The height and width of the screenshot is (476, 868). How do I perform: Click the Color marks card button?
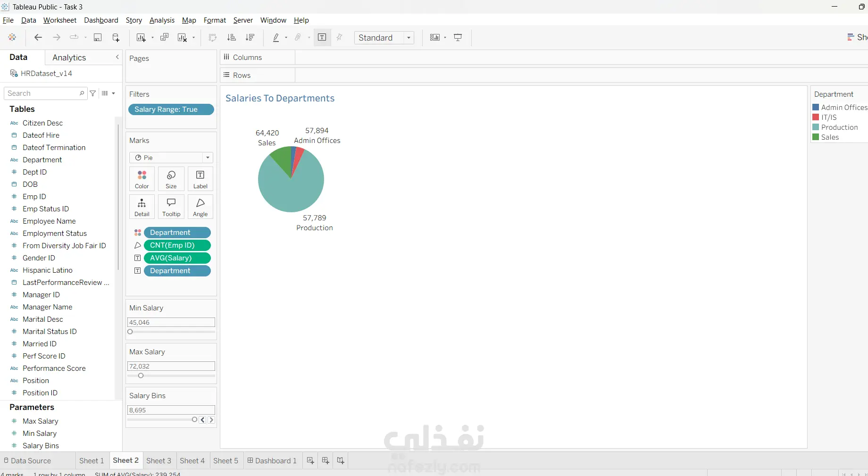click(142, 179)
